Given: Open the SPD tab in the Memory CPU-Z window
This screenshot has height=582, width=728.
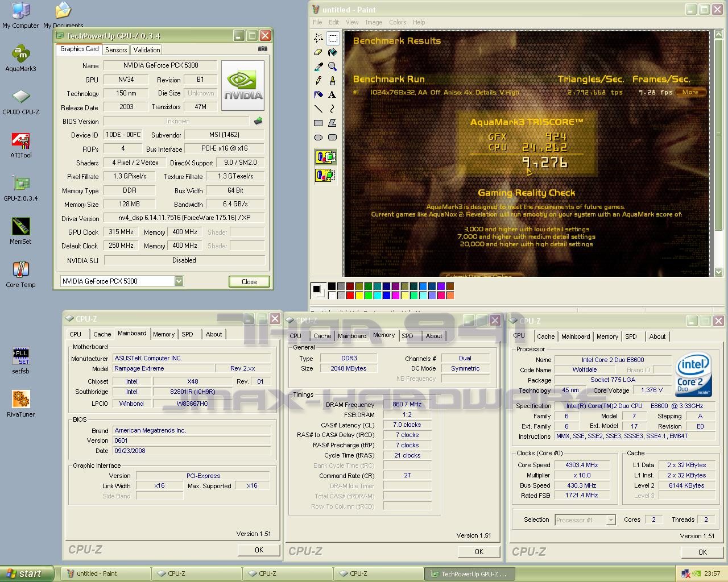Looking at the screenshot, I should 408,336.
